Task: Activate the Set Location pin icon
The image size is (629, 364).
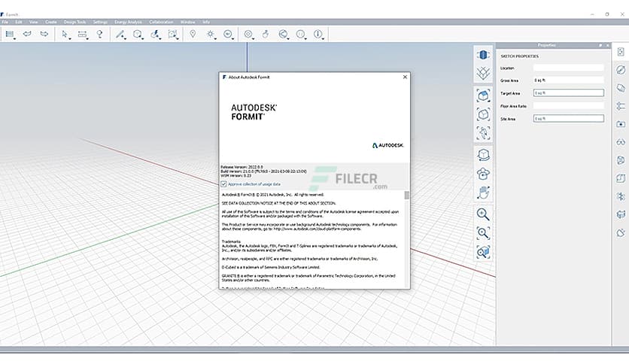Action: pos(193,34)
